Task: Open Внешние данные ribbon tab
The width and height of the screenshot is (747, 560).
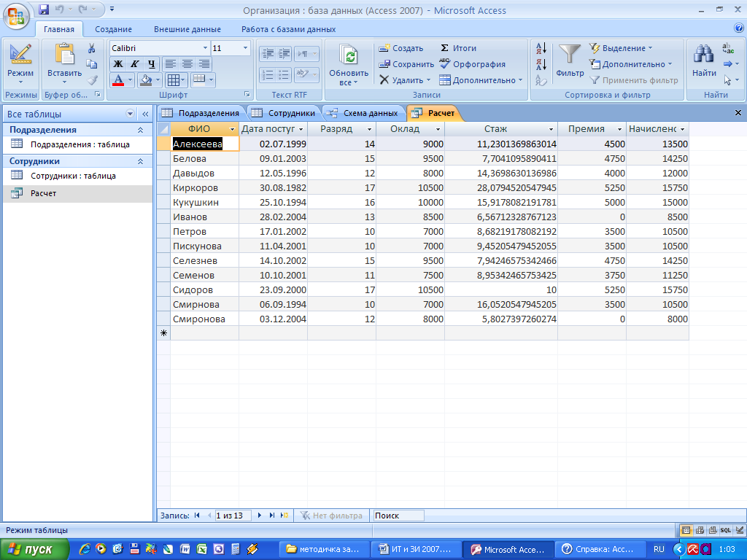Action: (x=187, y=29)
